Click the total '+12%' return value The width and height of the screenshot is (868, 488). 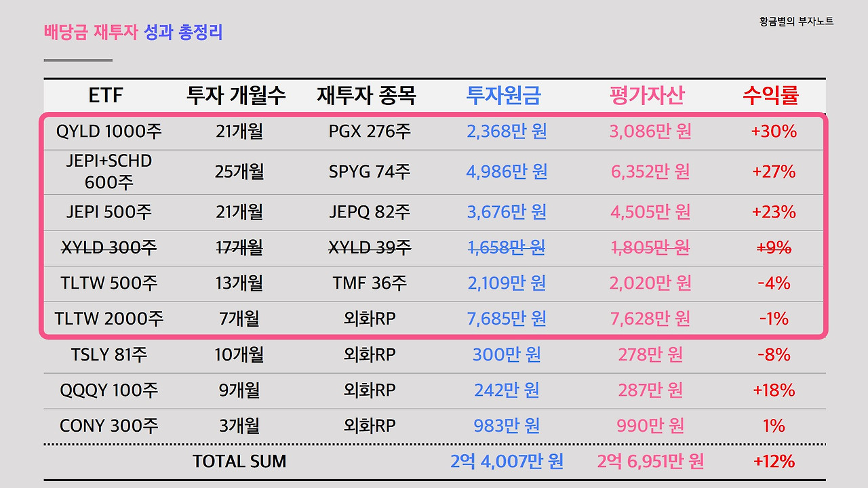click(774, 462)
